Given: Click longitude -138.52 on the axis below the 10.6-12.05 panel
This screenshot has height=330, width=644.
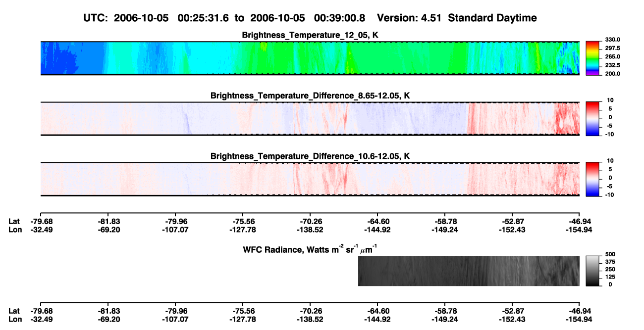Looking at the screenshot, I should 310,229.
